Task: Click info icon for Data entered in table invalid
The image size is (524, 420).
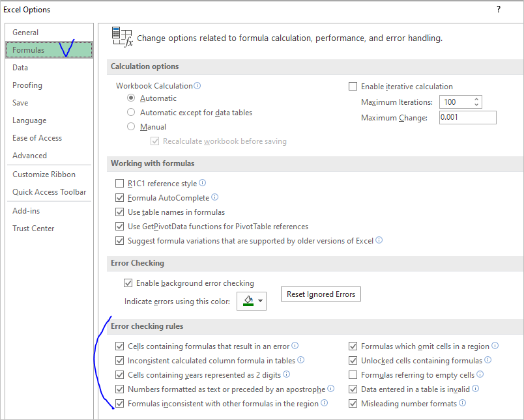Action: click(476, 389)
